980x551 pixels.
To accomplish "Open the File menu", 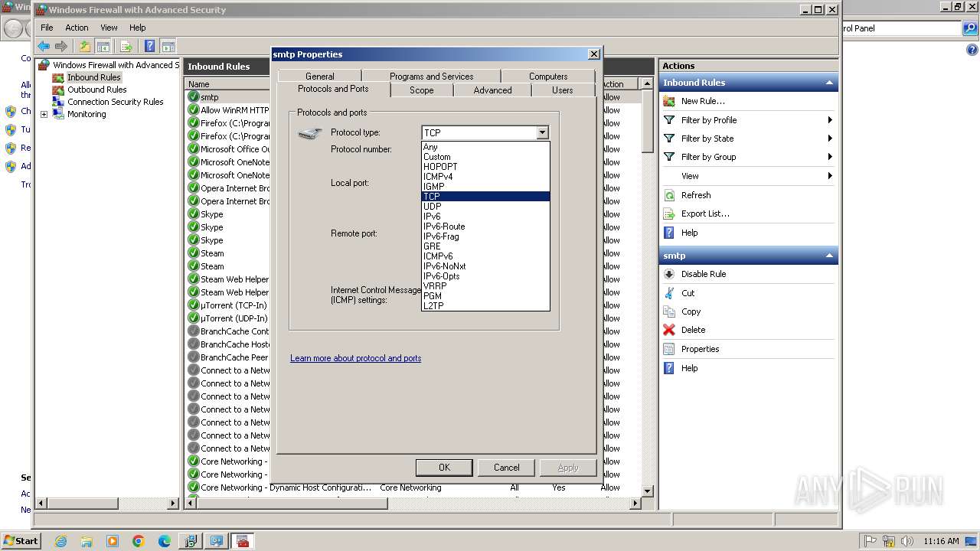I will point(47,28).
